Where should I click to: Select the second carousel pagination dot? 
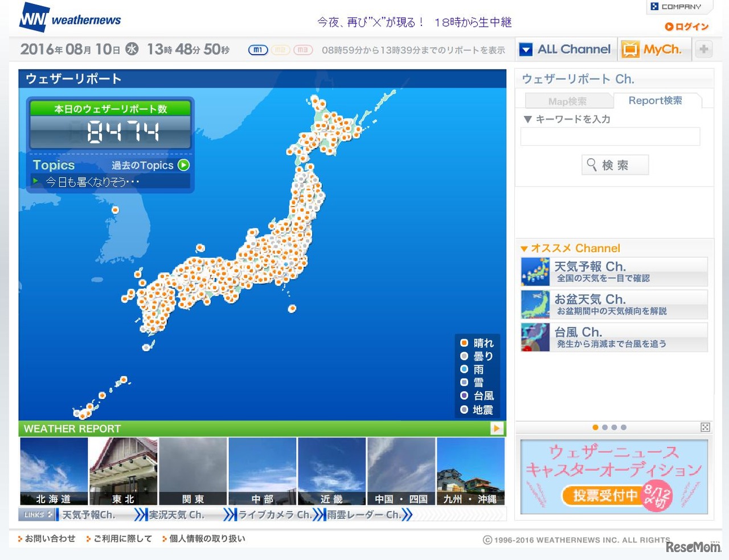click(605, 427)
